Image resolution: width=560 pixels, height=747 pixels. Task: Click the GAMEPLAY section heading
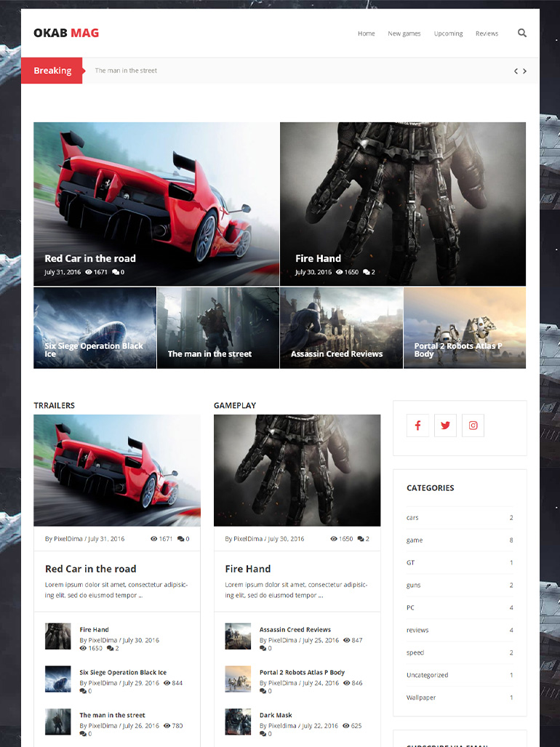click(235, 405)
